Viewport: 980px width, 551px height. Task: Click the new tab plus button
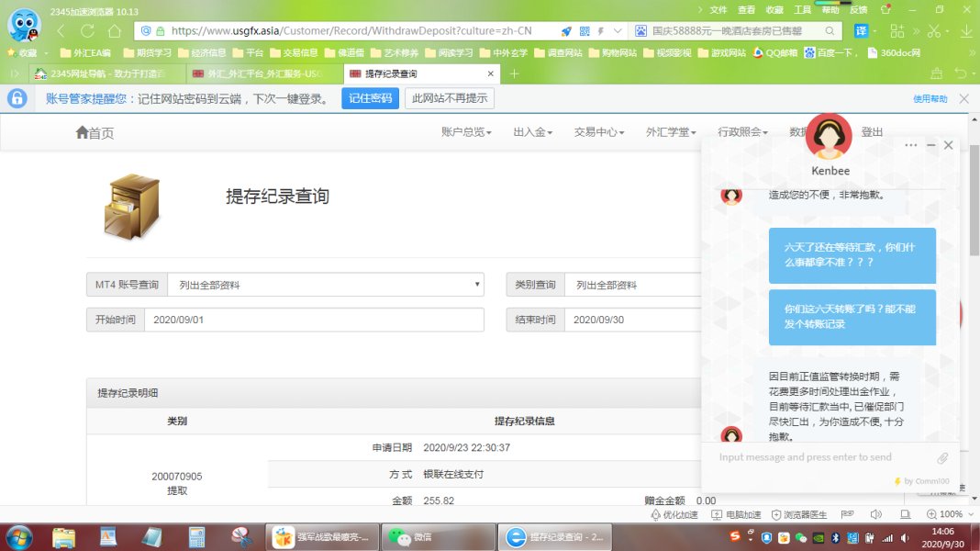pos(514,73)
